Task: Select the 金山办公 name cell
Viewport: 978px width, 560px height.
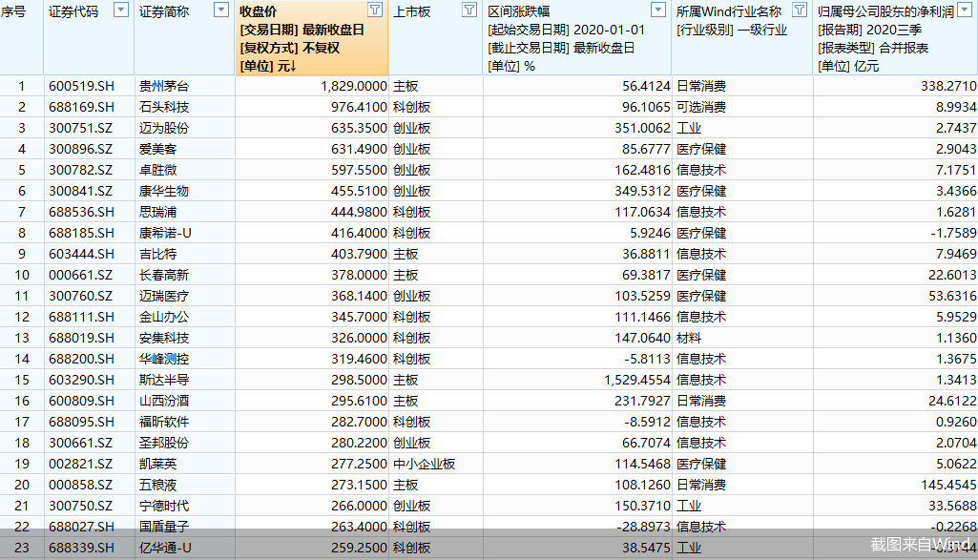Action: coord(164,317)
